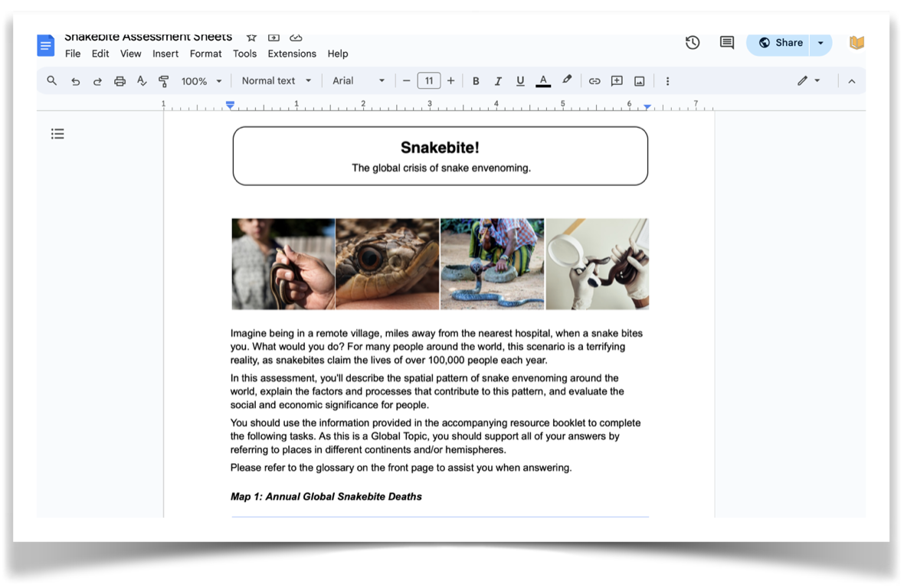The width and height of the screenshot is (904, 588).
Task: Run spelling and grammar check
Action: click(142, 81)
